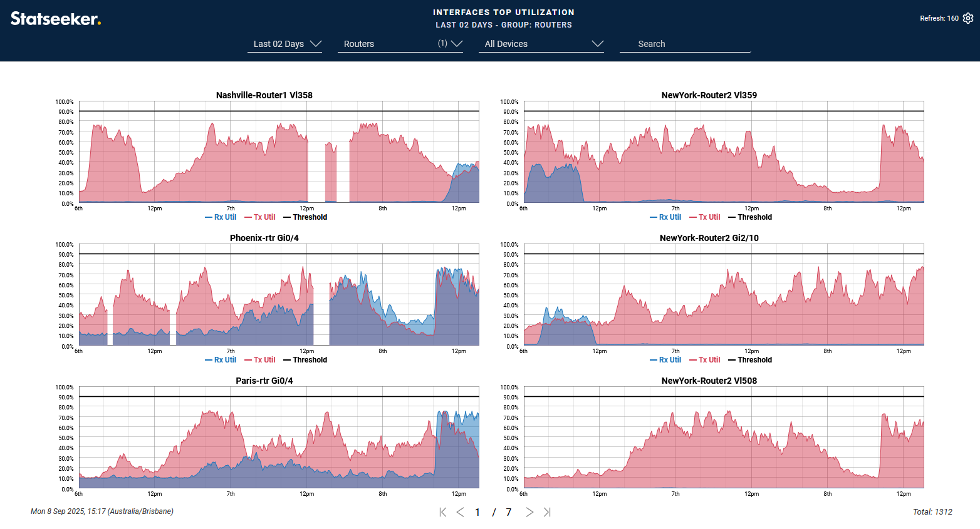
Task: Open the Routers group dropdown
Action: (x=400, y=44)
